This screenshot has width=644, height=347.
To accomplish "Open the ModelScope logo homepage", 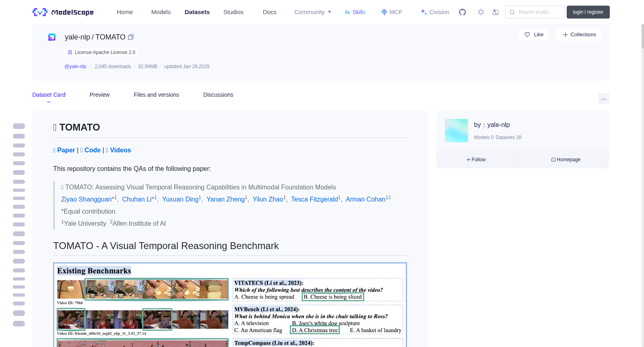I will tap(63, 12).
